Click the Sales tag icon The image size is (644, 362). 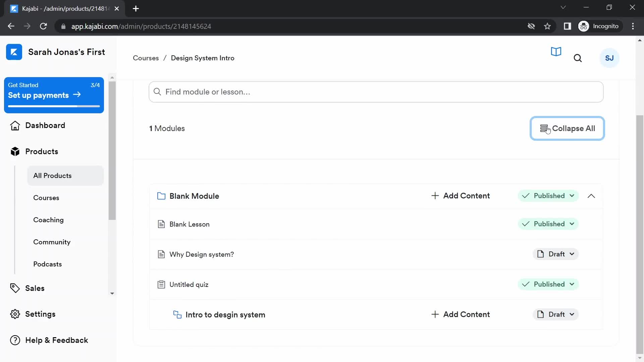[x=15, y=288]
